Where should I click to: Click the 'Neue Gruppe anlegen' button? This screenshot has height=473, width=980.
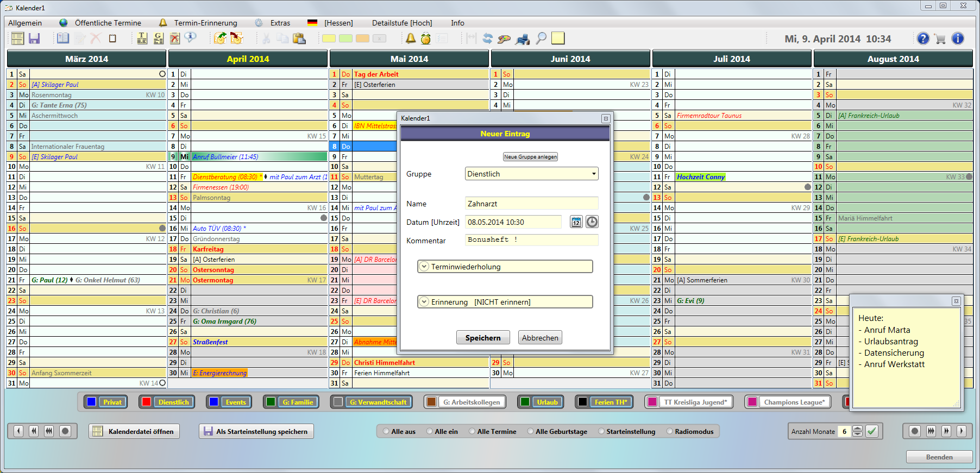(x=530, y=157)
